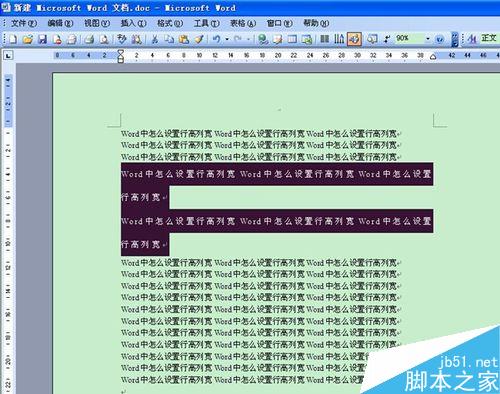Run the spelling and grammar check
Viewport: 500px width, 394px height.
121,39
